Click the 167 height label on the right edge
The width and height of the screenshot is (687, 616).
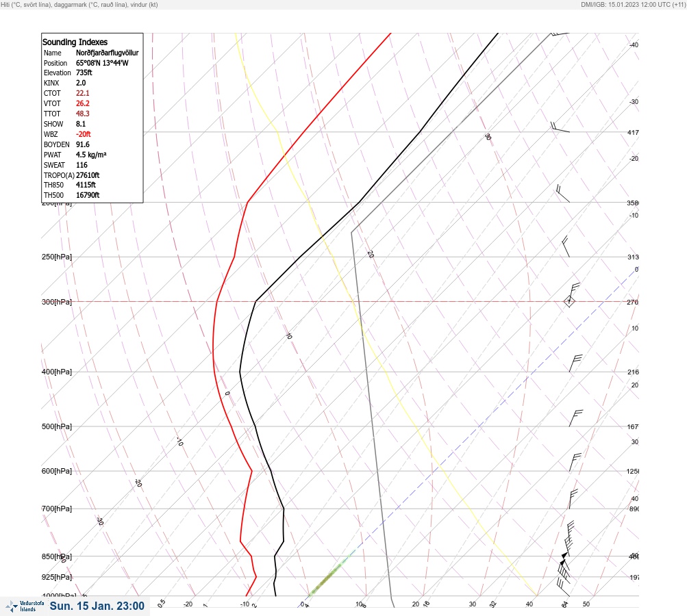pyautogui.click(x=633, y=426)
